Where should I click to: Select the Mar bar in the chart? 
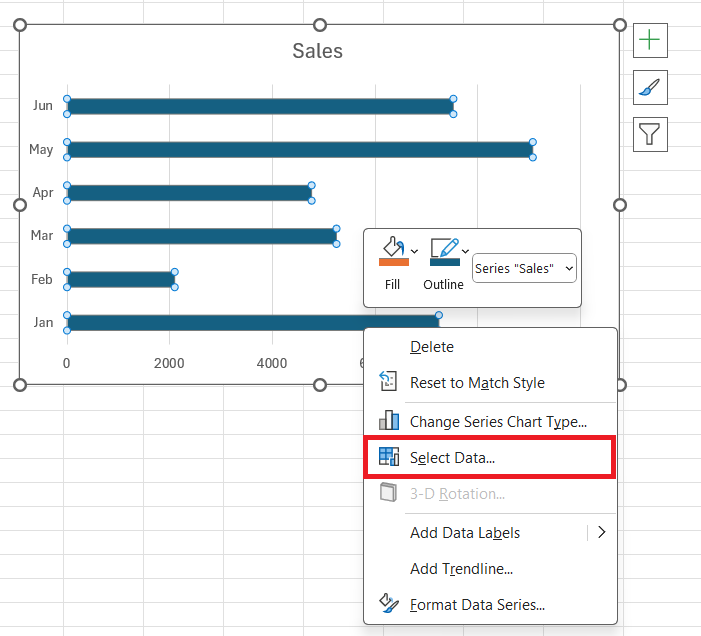(x=202, y=236)
